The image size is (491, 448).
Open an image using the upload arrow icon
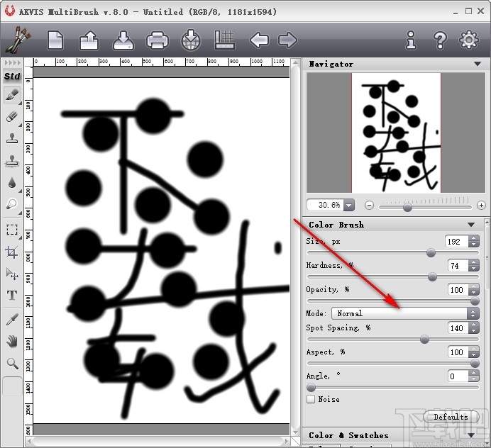point(89,40)
